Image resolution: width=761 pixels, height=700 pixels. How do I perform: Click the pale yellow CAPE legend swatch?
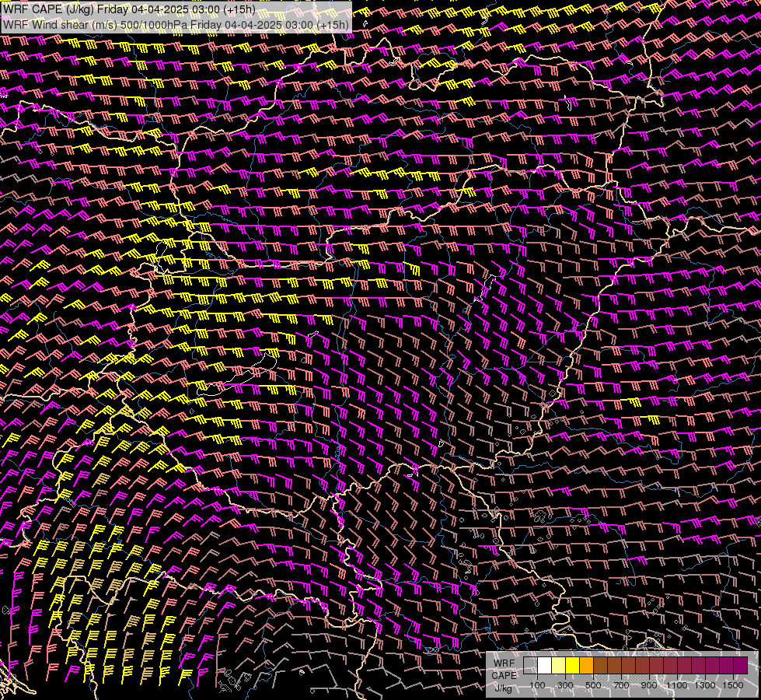point(559,665)
